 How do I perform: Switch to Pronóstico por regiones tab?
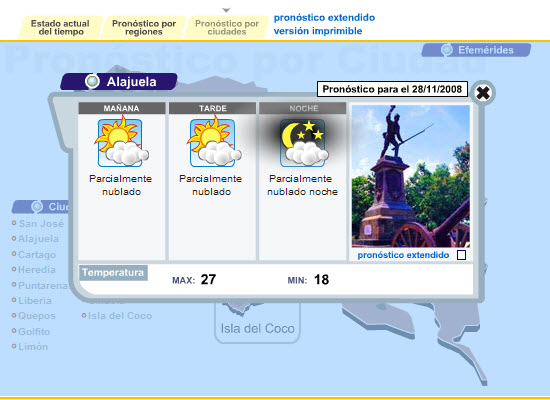coord(144,27)
